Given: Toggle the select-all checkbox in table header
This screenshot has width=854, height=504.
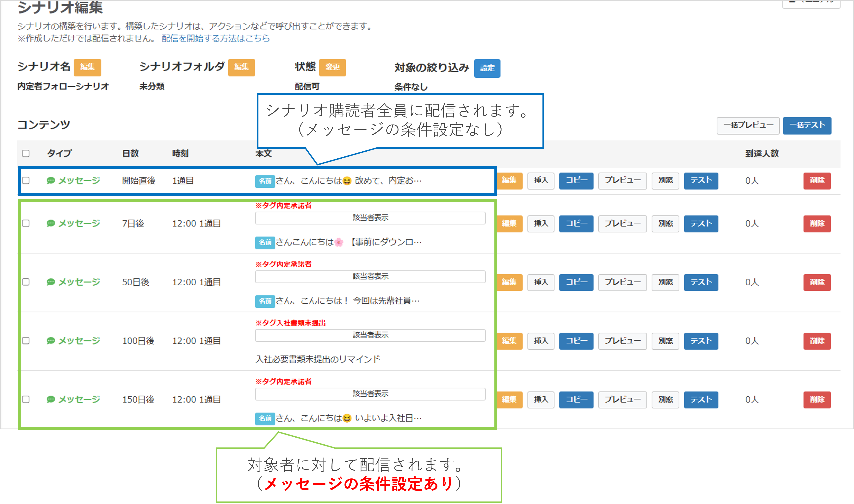Looking at the screenshot, I should click(x=26, y=154).
